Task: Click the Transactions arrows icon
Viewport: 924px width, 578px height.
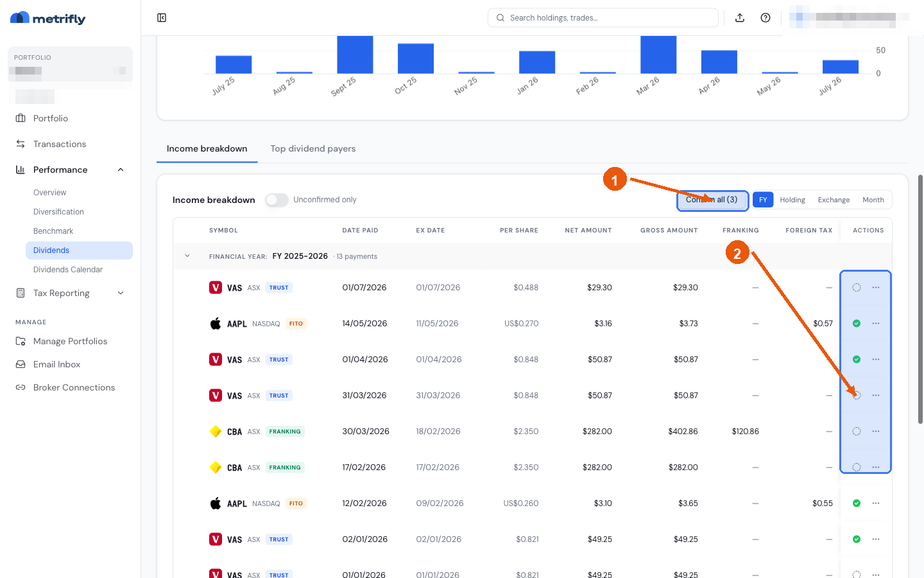Action: pyautogui.click(x=21, y=144)
